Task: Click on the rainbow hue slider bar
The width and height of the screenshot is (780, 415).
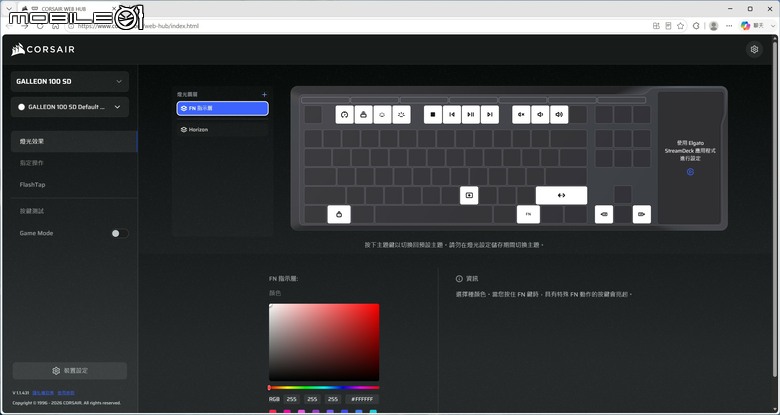Action: pos(324,388)
